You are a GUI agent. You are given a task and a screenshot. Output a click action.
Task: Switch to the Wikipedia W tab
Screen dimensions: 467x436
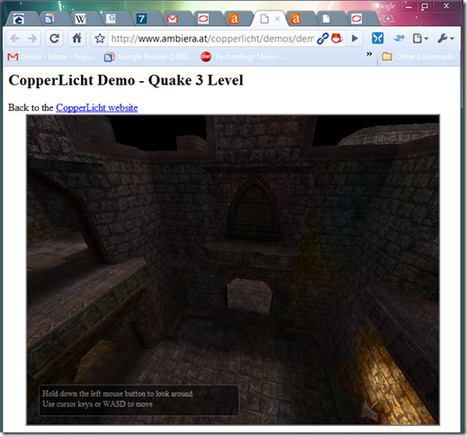[x=80, y=19]
